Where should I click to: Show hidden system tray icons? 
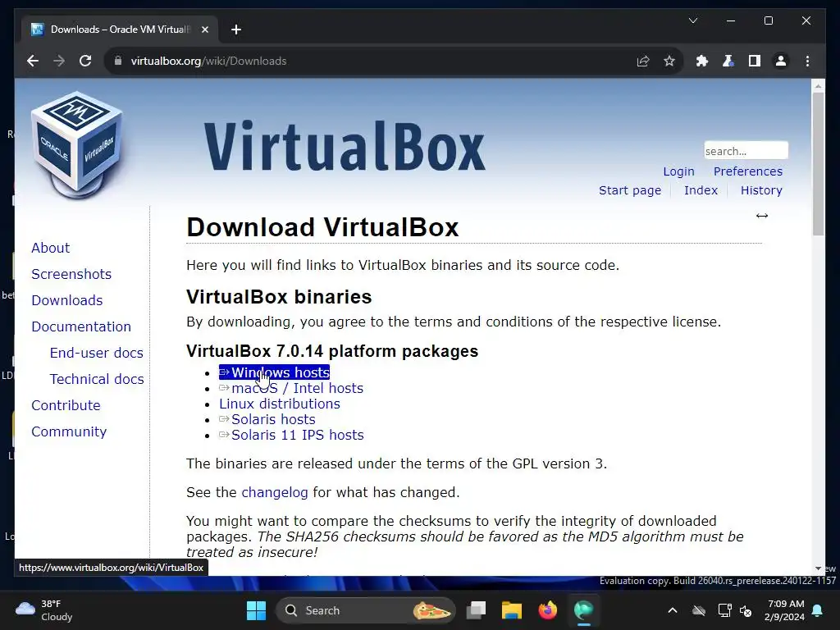coord(673,610)
